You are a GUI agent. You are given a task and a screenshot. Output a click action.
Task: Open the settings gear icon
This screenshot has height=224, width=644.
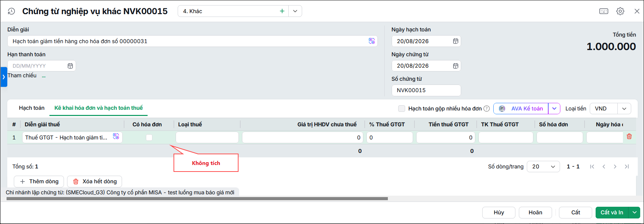620,11
